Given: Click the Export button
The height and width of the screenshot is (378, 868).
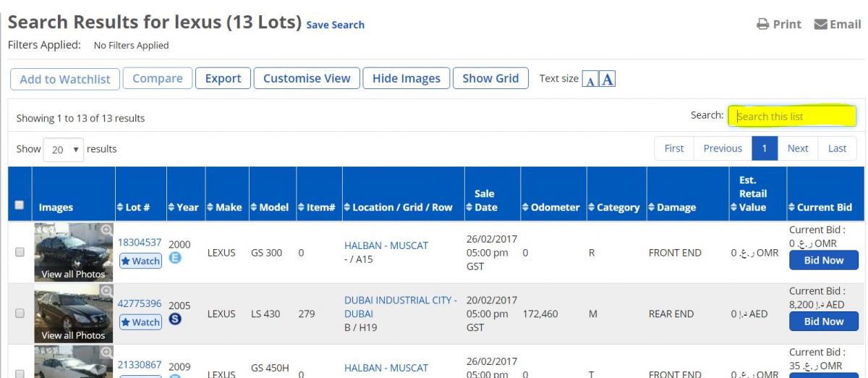Looking at the screenshot, I should coord(223,79).
